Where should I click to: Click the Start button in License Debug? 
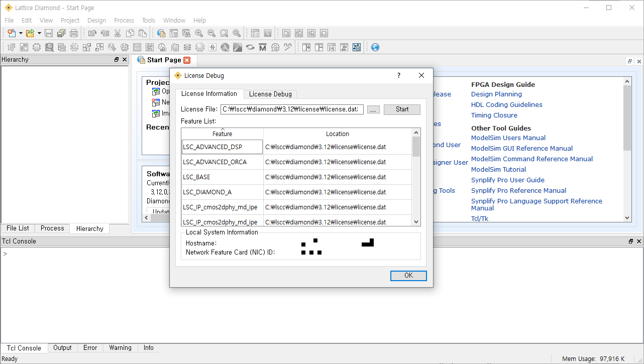(402, 109)
